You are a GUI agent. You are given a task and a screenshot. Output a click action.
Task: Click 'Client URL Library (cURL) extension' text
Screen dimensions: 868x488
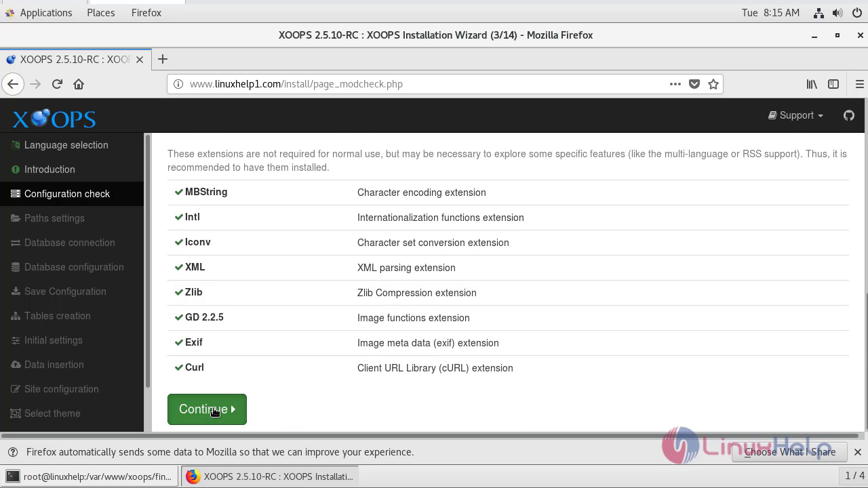tap(435, 368)
